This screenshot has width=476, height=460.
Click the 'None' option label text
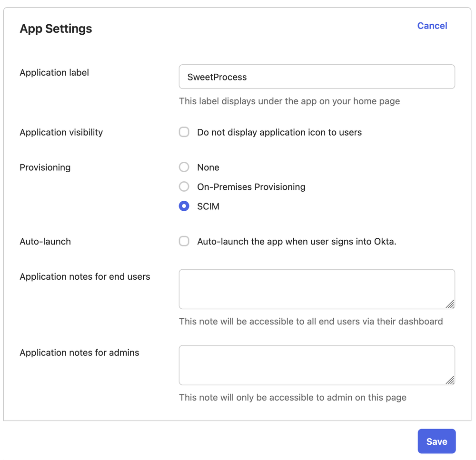pyautogui.click(x=208, y=167)
